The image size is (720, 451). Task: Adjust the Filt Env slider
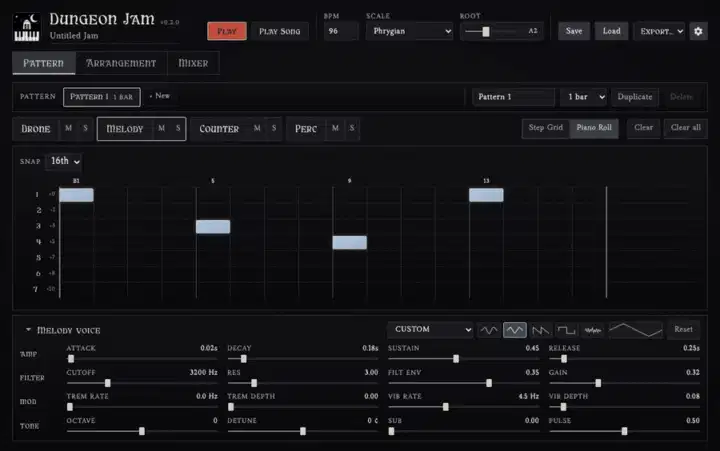(463, 383)
